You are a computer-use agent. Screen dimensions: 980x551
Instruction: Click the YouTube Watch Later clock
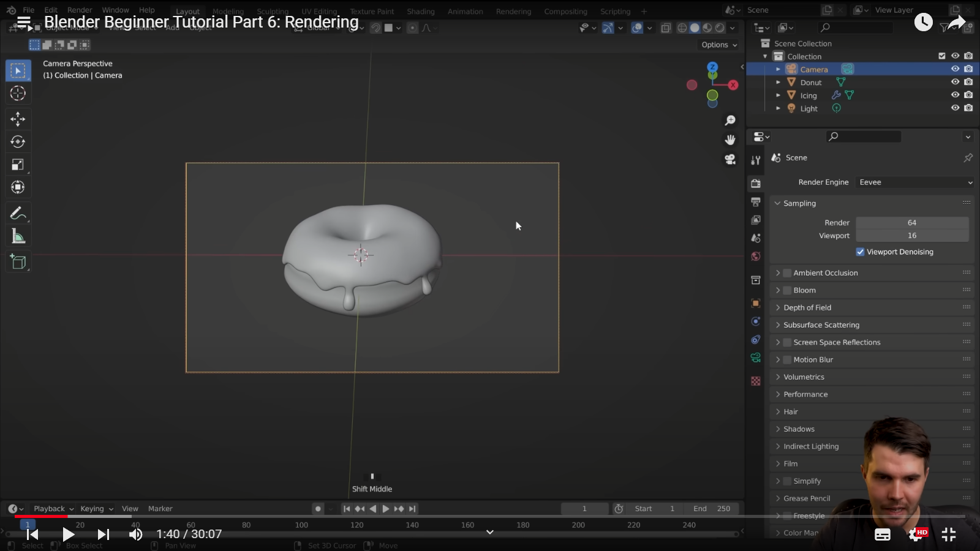[923, 22]
